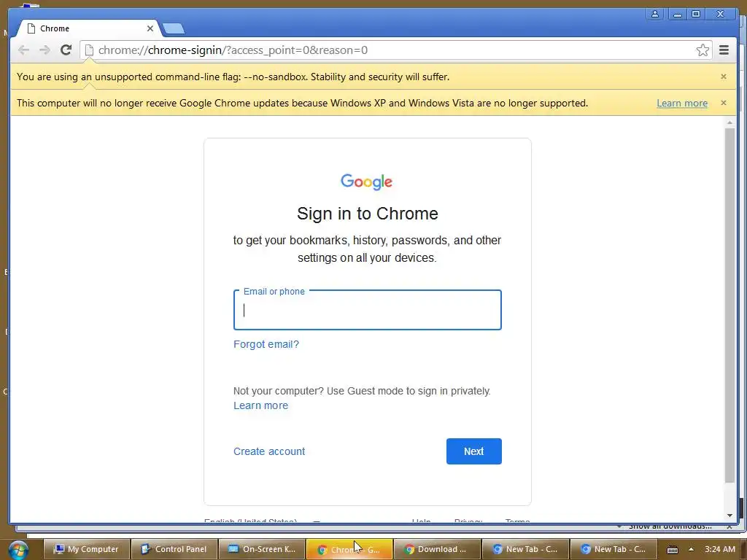Screen dimensions: 747x560
Task: Reload the current page
Action: click(66, 50)
